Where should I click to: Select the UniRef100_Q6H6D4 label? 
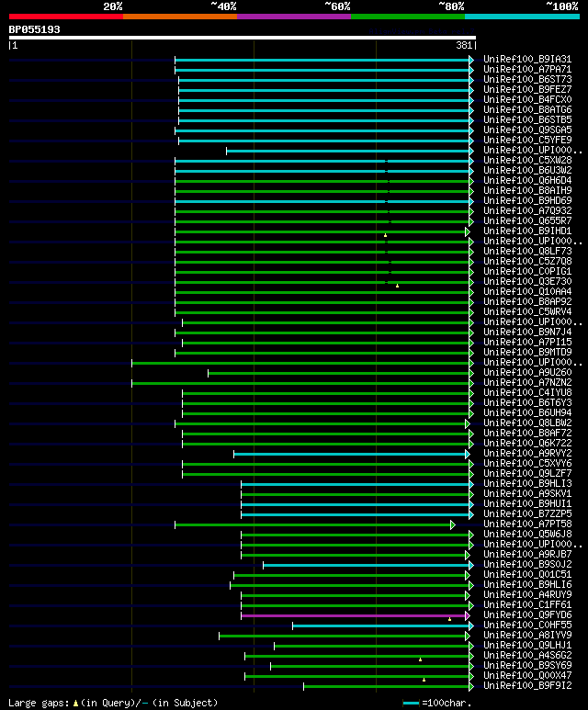coord(527,181)
